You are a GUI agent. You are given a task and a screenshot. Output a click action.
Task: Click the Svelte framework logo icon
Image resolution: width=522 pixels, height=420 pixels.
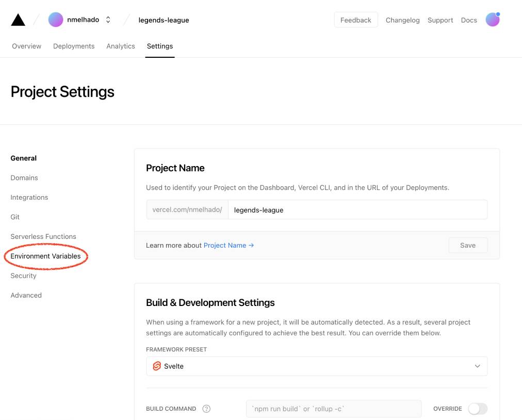[x=157, y=366]
